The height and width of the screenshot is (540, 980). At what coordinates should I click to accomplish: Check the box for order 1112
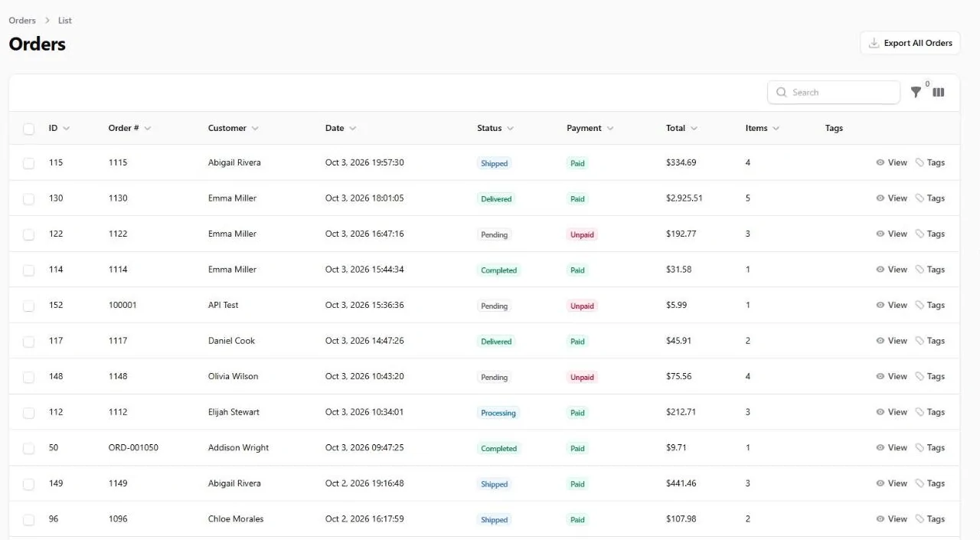(x=28, y=413)
